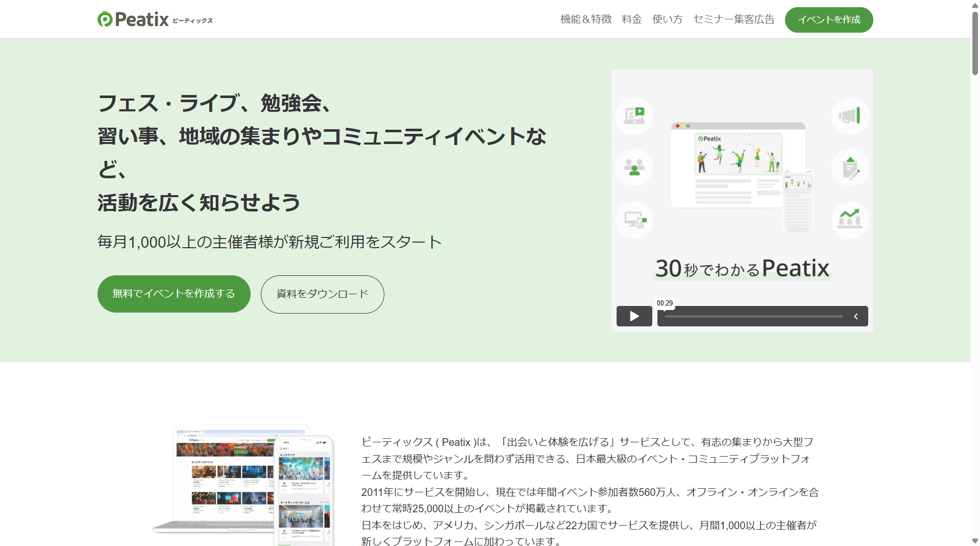
Task: Click the scrollbar down arrow
Action: click(x=975, y=540)
